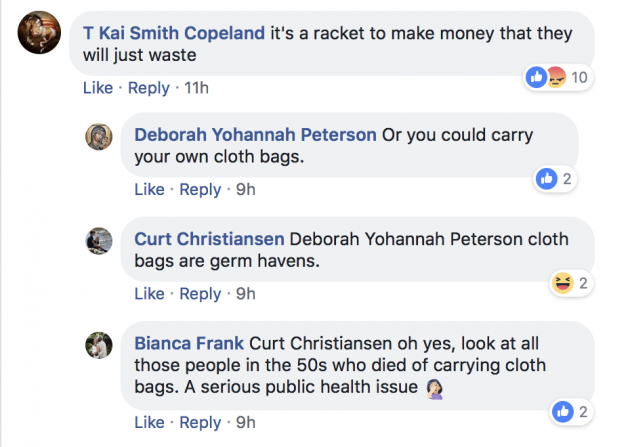Open Deborah Yohannah Peterson's avatar

tap(100, 138)
